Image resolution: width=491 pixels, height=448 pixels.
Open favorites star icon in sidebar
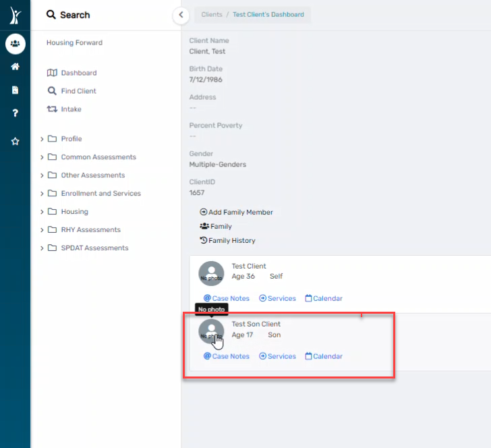pos(15,141)
